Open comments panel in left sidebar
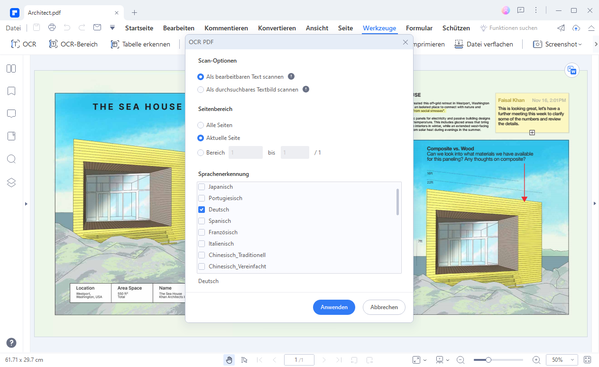This screenshot has height=367, width=599. [11, 113]
